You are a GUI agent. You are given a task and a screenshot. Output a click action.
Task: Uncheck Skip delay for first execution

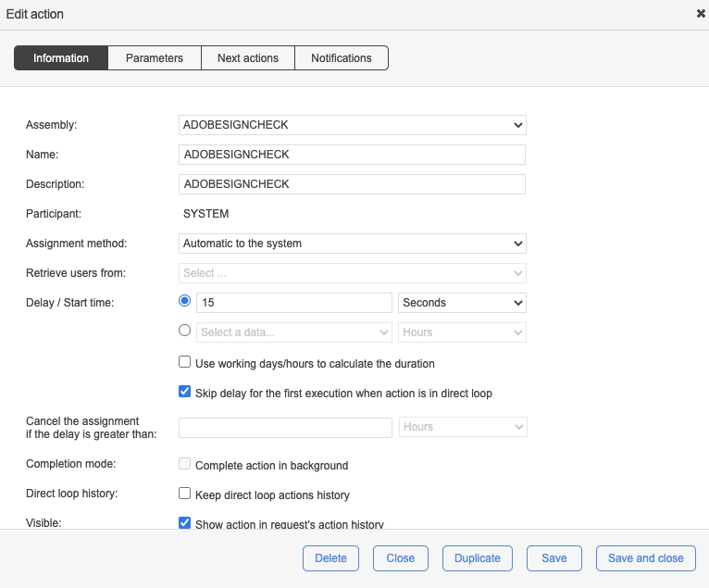coord(185,393)
